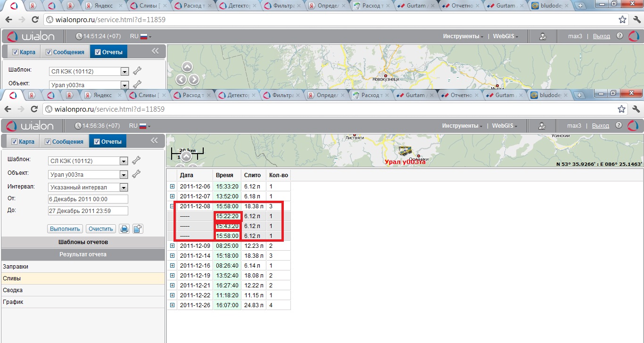Expand the 2011-12-06 report row
Screen dimensions: 644x343
tap(172, 187)
